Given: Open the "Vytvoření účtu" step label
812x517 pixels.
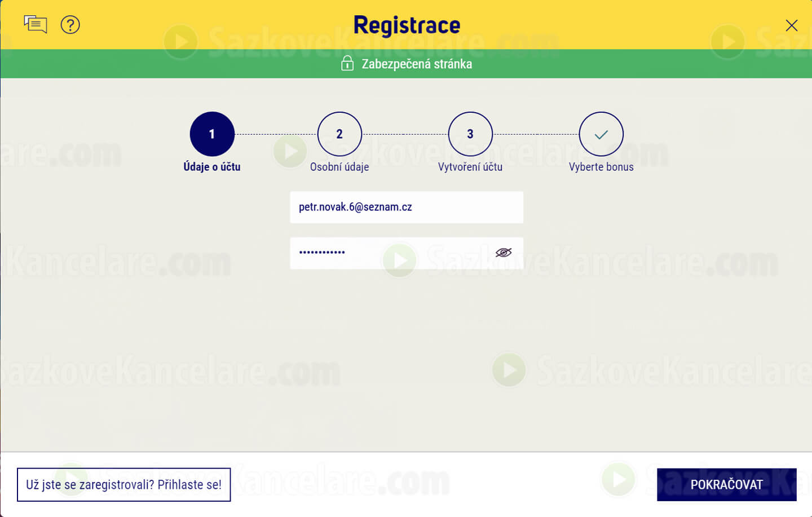Looking at the screenshot, I should [x=470, y=167].
